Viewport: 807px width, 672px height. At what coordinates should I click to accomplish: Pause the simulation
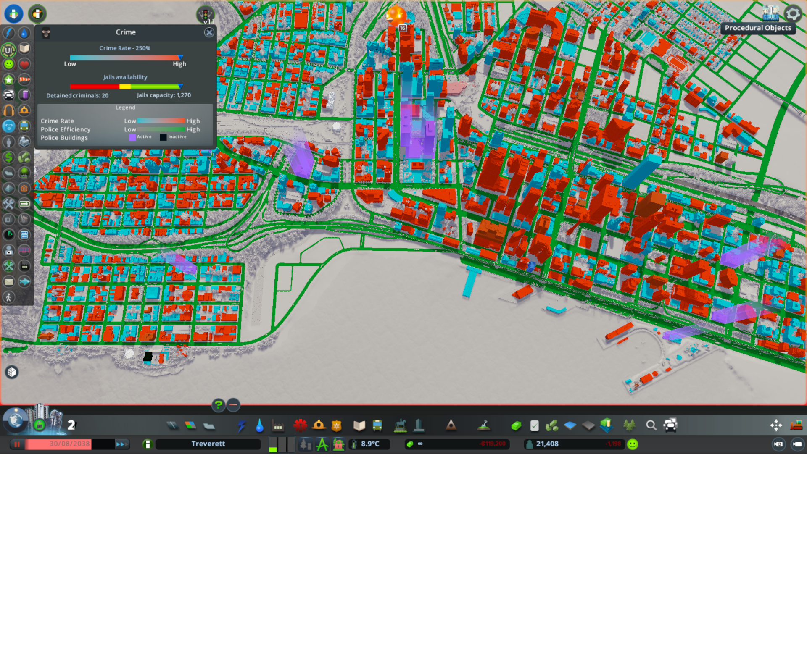coord(17,444)
